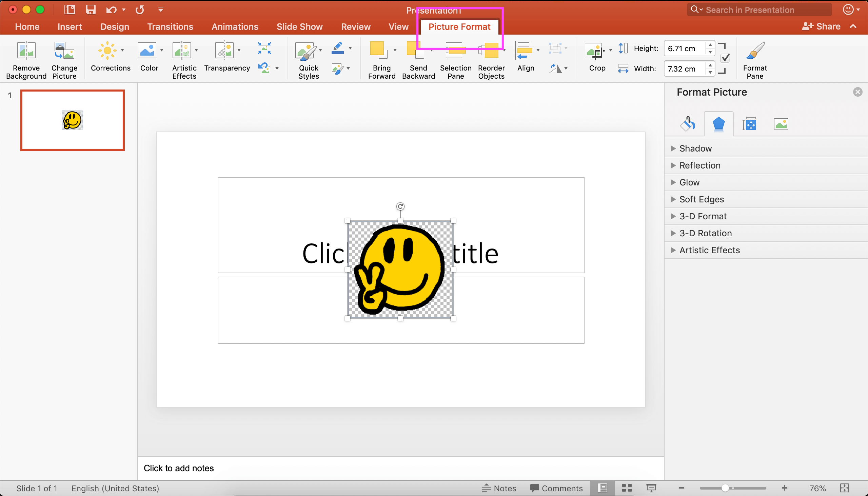Open the Color dropdown arrow

coord(162,49)
